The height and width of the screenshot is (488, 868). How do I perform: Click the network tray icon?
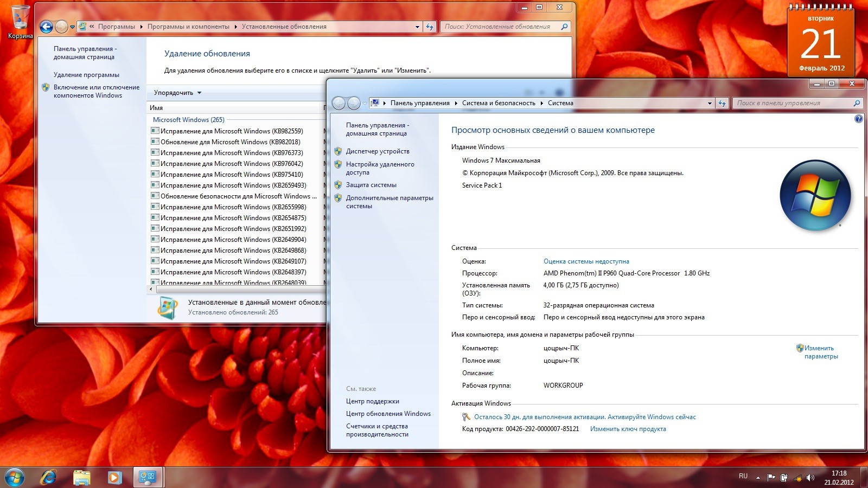coord(797,478)
